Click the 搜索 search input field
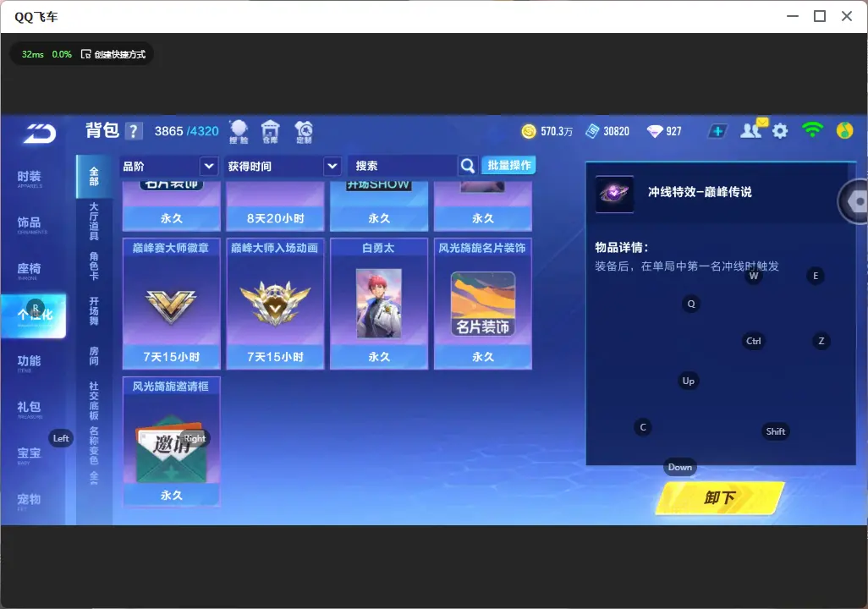This screenshot has width=868, height=609. (403, 166)
